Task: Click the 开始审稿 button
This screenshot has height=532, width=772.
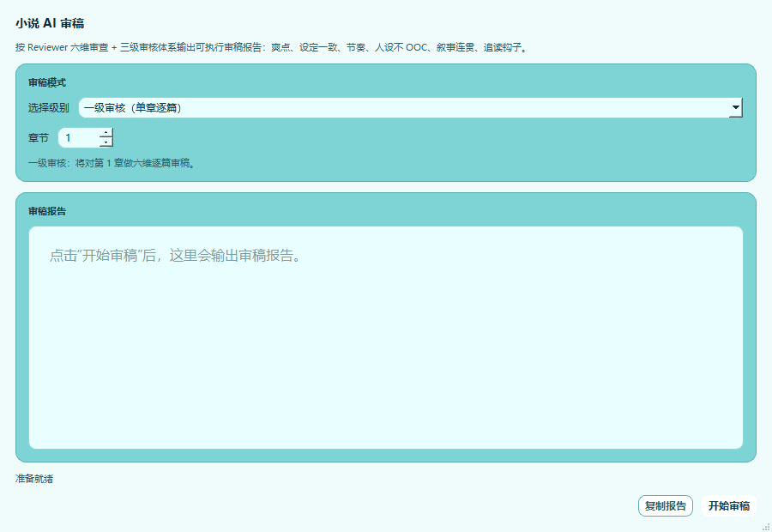Action: tap(728, 506)
